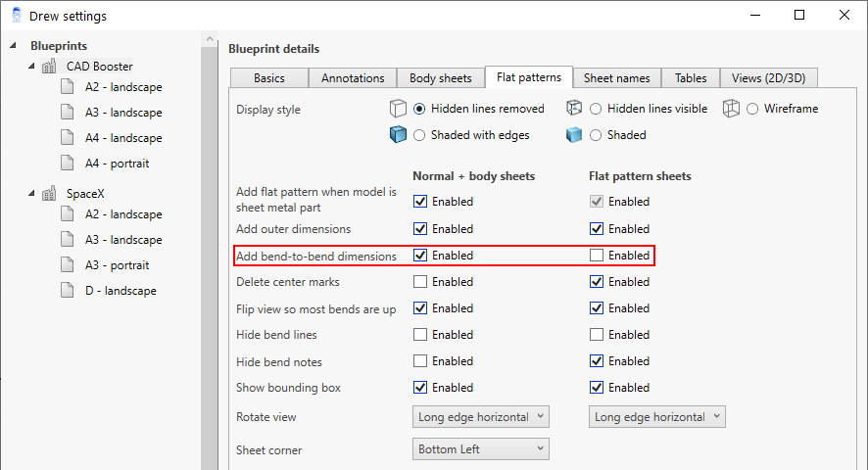Disable bend-to-bend dimensions for Normal + body sheets
This screenshot has width=868, height=470.
click(420, 256)
